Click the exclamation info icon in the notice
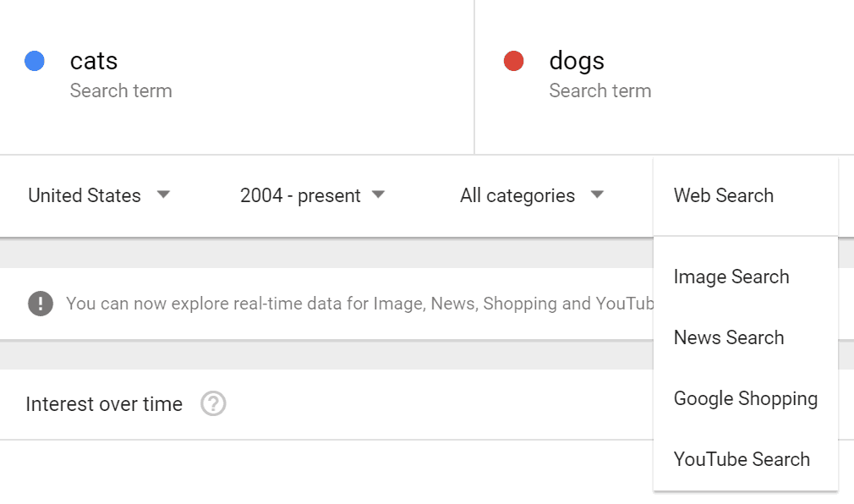The image size is (854, 504). pyautogui.click(x=40, y=304)
